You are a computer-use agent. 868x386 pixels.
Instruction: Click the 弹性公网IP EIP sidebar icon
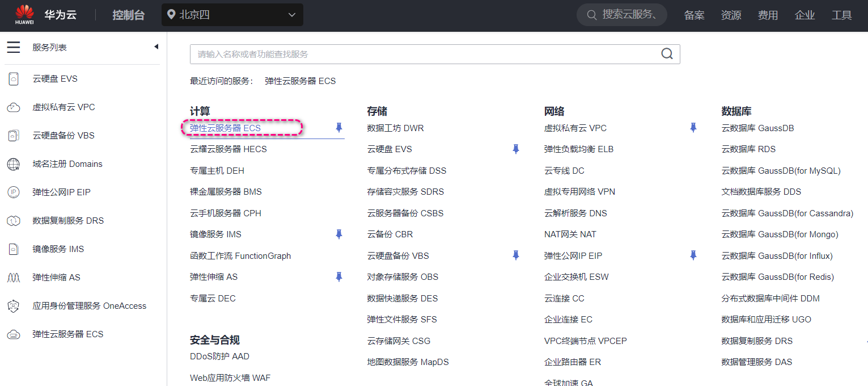[x=14, y=192]
